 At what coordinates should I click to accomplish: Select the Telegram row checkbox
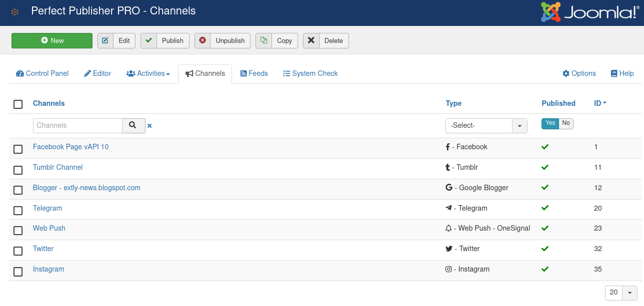click(x=18, y=211)
